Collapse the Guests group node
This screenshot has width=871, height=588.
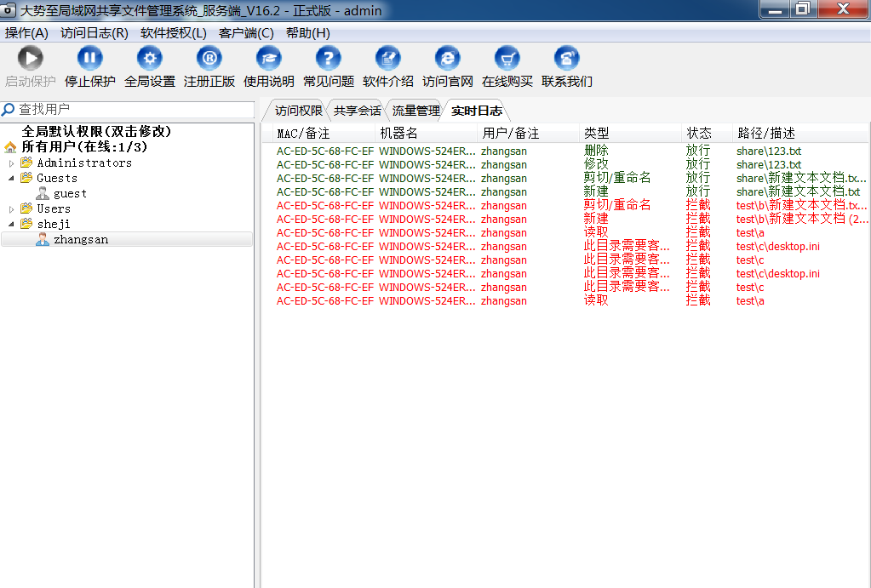pos(12,179)
